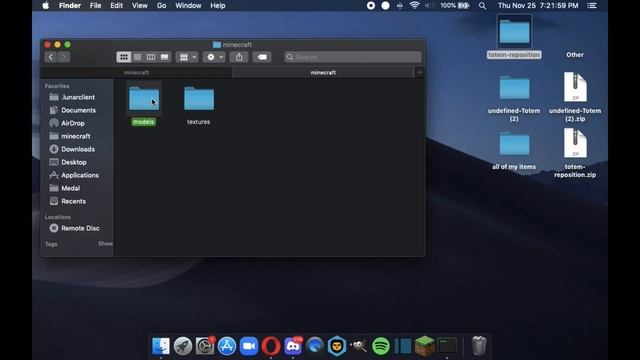Go back with the Finder back arrow
Screen dimensions: 640x360
point(51,57)
